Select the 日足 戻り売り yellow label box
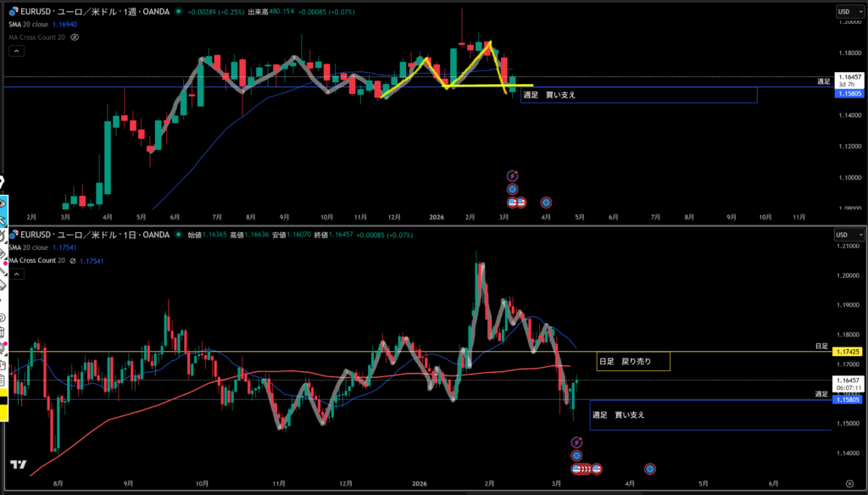The height and width of the screenshot is (495, 868). pyautogui.click(x=632, y=362)
